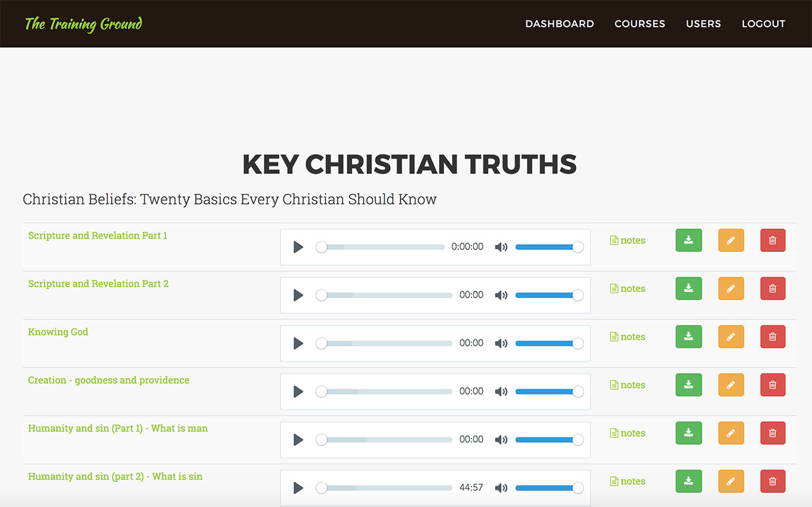This screenshot has width=812, height=507.
Task: Click The Training Ground logo
Action: coord(83,24)
